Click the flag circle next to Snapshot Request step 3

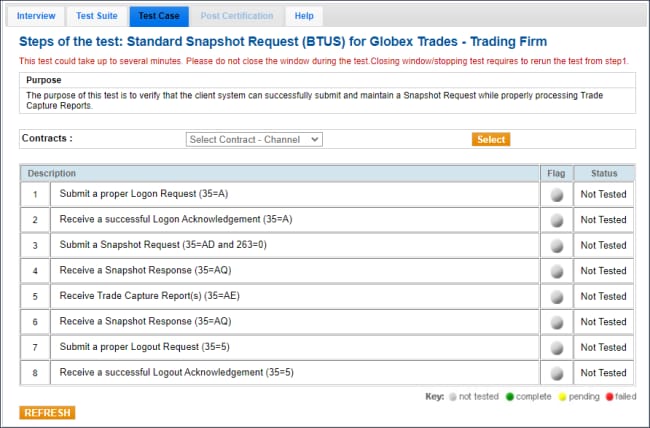pyautogui.click(x=556, y=245)
